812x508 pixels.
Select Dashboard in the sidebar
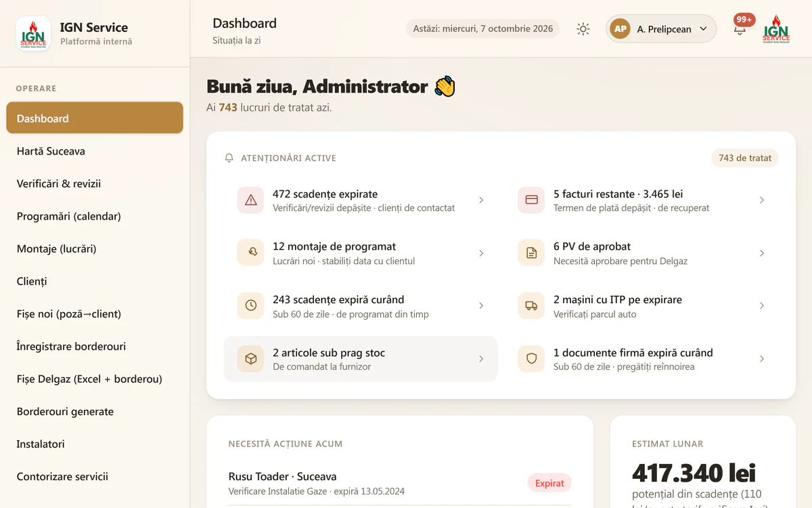pos(95,118)
